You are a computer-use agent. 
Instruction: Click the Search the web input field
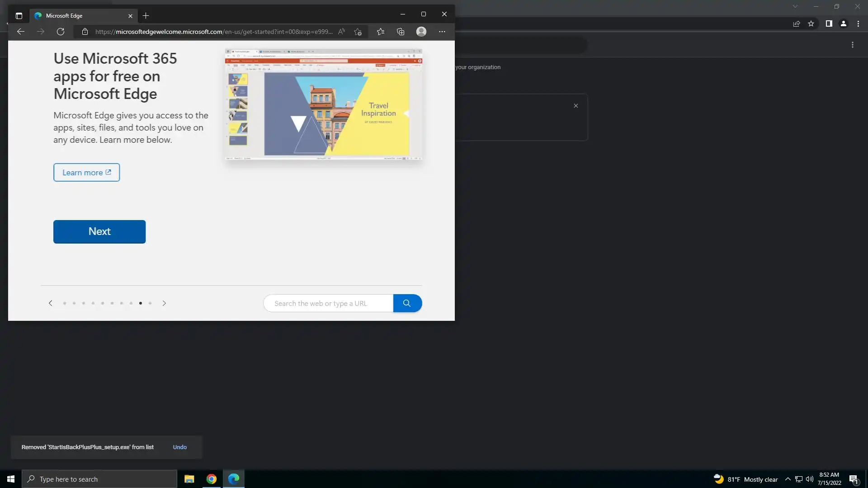tap(329, 303)
